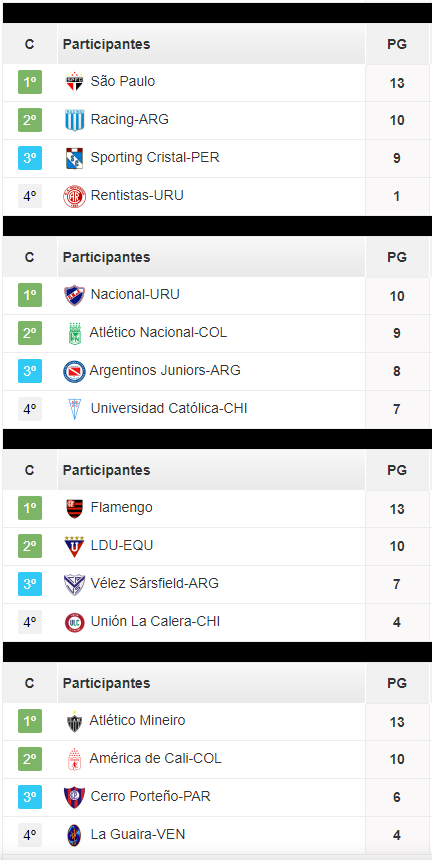
Task: Click the blue 3º badge beside Vélez Sársfield
Action: (30, 584)
